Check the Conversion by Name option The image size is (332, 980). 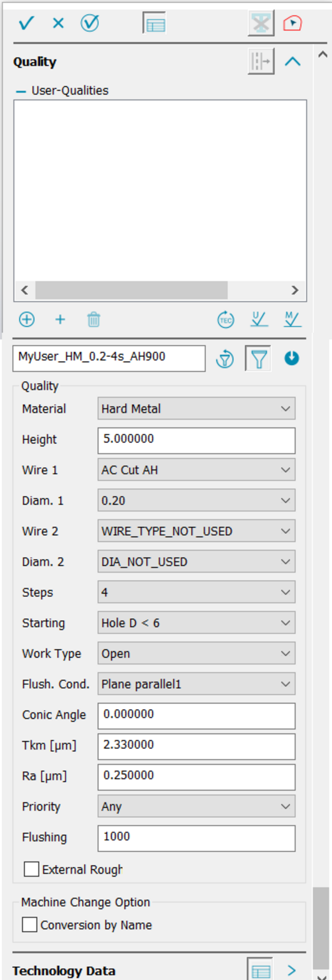pos(29,924)
